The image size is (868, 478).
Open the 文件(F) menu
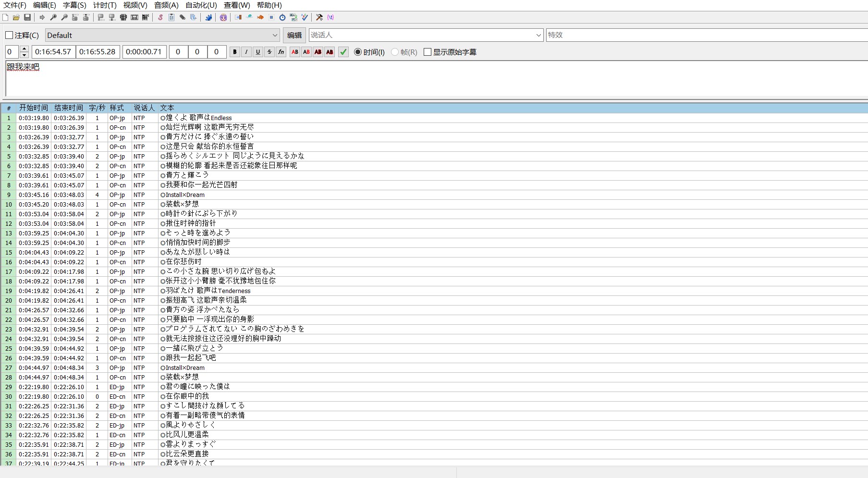coord(15,5)
